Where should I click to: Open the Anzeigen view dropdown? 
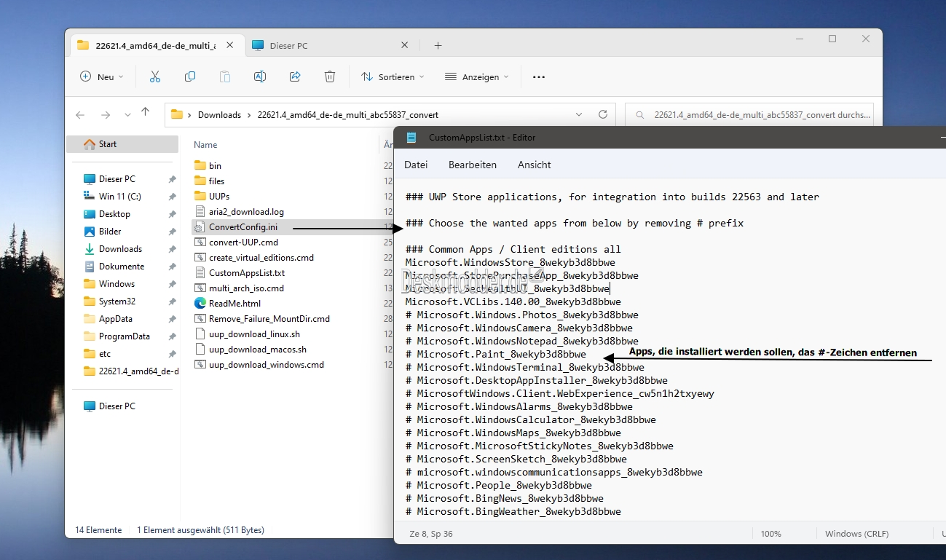pos(477,76)
